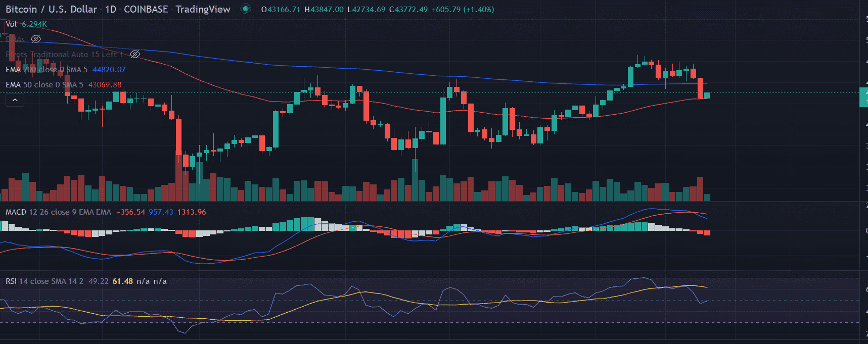Screen dimensions: 868x344
Task: Show the hidden Pivots Traditional indicator
Action: pyautogui.click(x=135, y=54)
